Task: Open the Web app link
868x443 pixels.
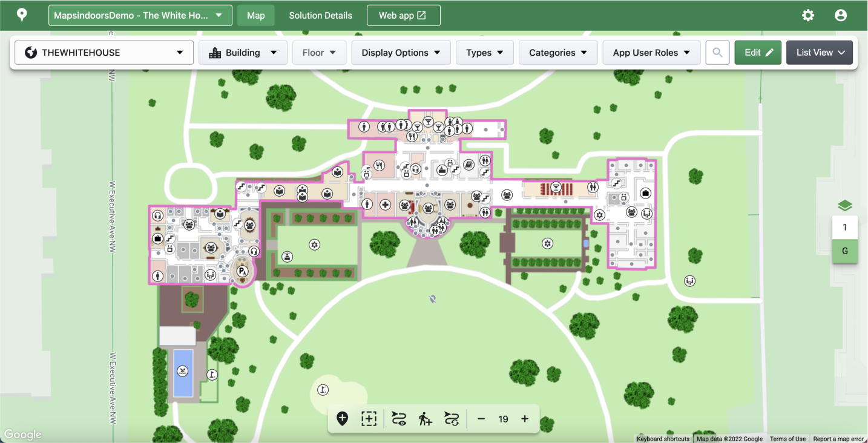Action: point(403,16)
